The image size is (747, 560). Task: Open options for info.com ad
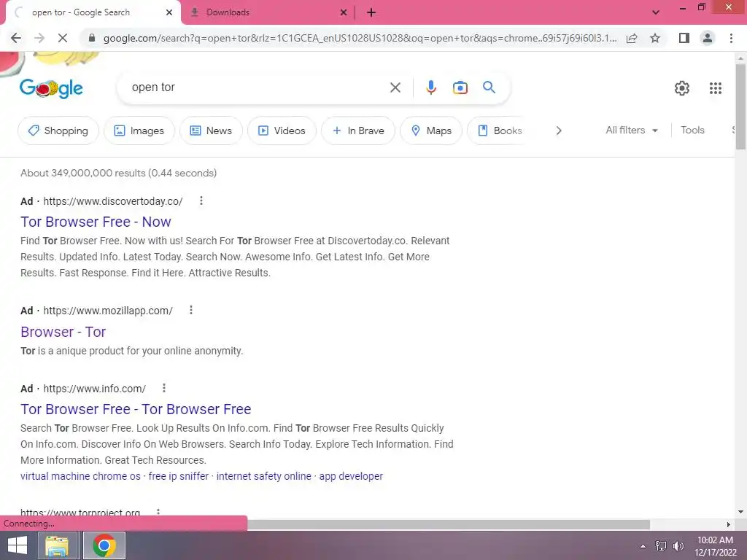click(x=164, y=388)
